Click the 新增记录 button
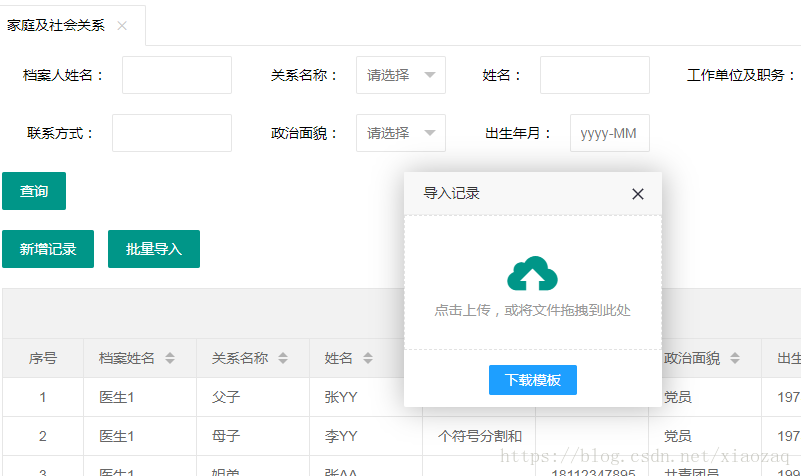Screen dimensions: 801x476 pos(48,249)
